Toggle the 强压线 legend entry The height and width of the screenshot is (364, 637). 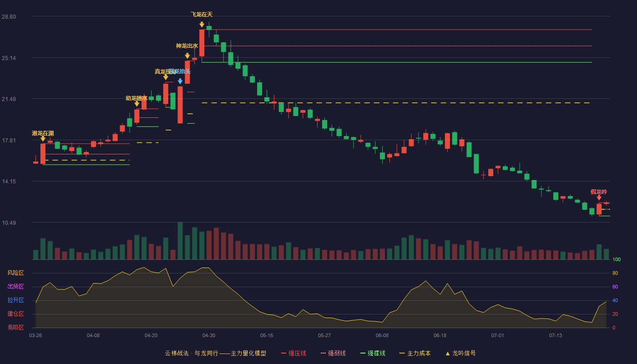coord(293,353)
